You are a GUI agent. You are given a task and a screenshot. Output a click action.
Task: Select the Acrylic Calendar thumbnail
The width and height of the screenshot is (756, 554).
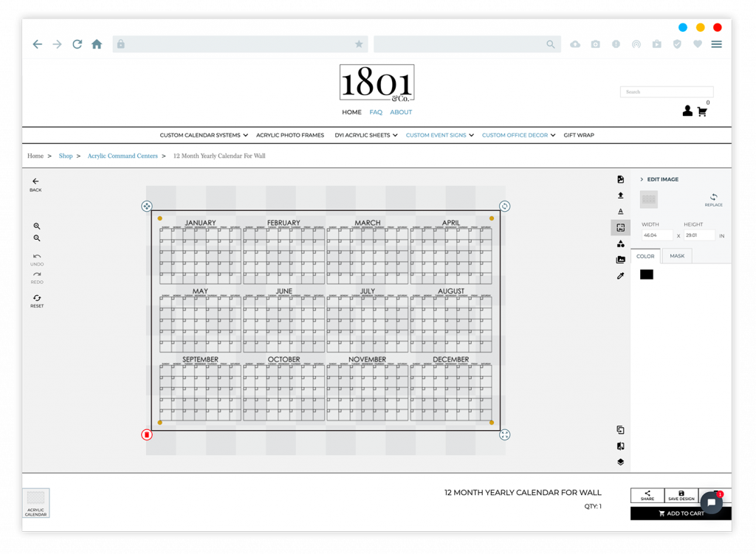(35, 503)
